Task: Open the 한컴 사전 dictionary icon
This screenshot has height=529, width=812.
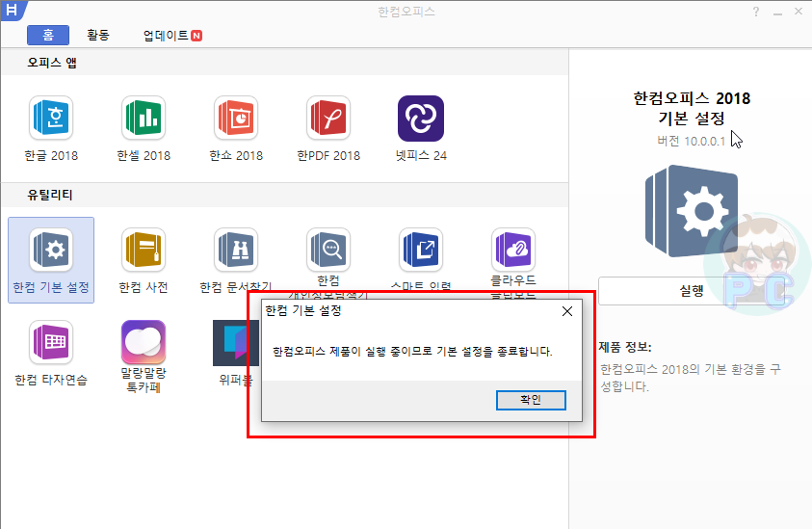Action: 144,251
